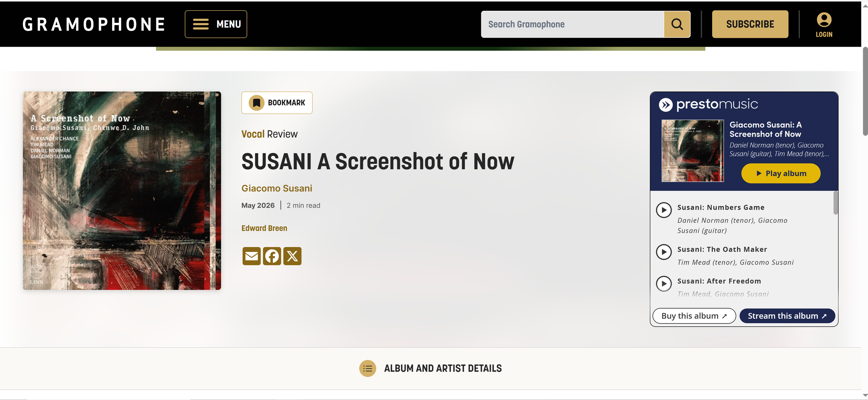Viewport: 868px width, 400px height.
Task: Click the Presto Music logo
Action: coord(708,104)
